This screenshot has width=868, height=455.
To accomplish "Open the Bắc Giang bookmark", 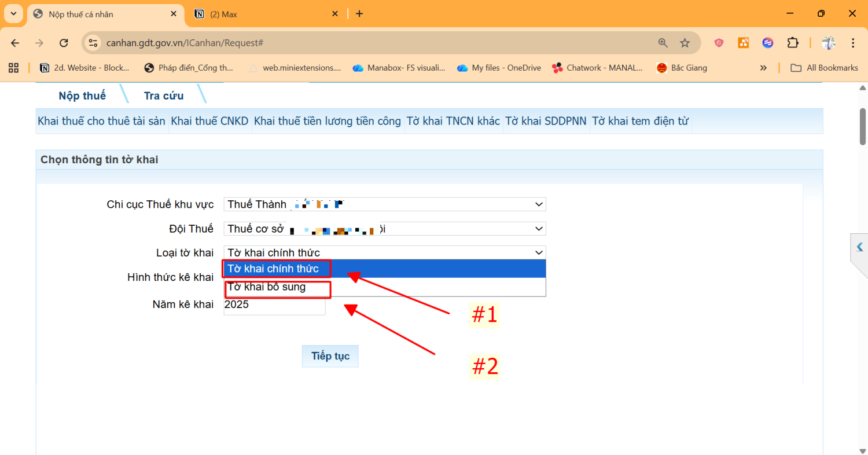I will [682, 68].
